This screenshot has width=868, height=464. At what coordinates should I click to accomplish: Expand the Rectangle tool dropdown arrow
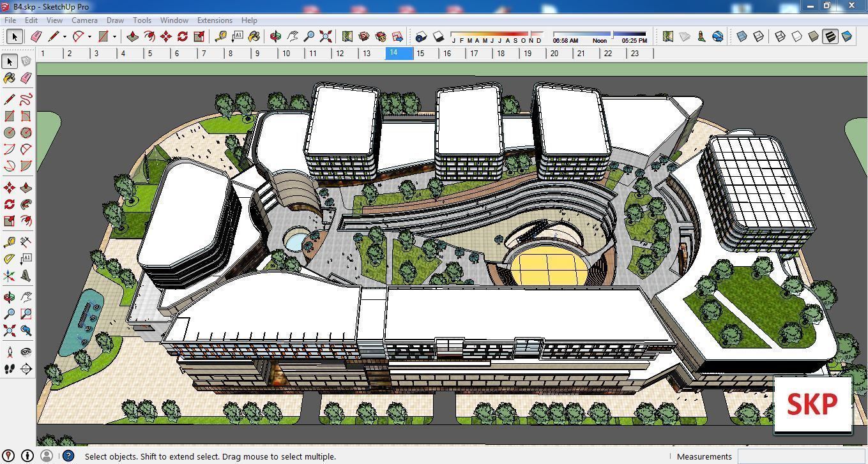pyautogui.click(x=114, y=36)
